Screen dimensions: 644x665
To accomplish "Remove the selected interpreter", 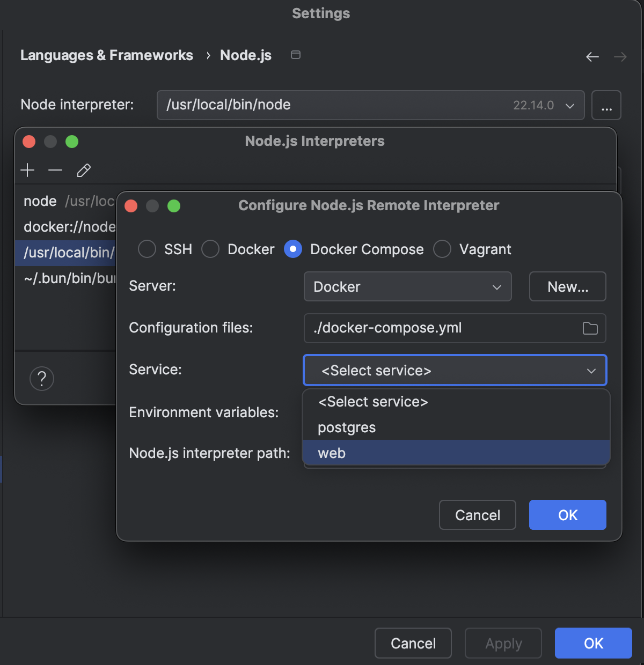I will coord(55,170).
